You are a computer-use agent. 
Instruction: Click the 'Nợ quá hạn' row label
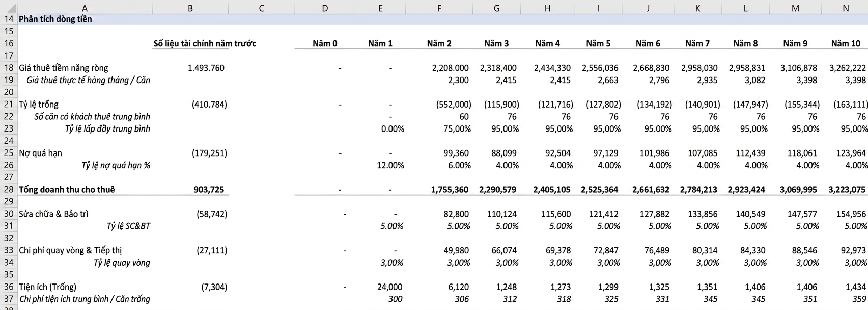click(x=40, y=153)
